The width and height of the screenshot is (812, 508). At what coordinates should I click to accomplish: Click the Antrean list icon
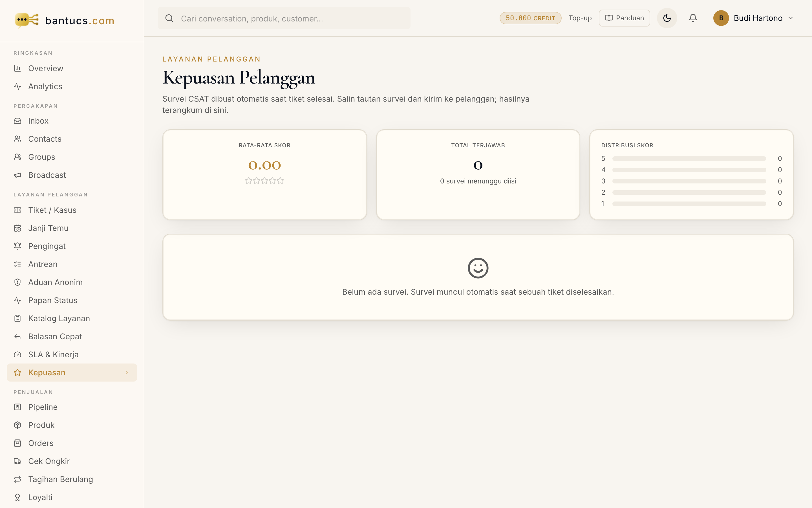(x=17, y=264)
